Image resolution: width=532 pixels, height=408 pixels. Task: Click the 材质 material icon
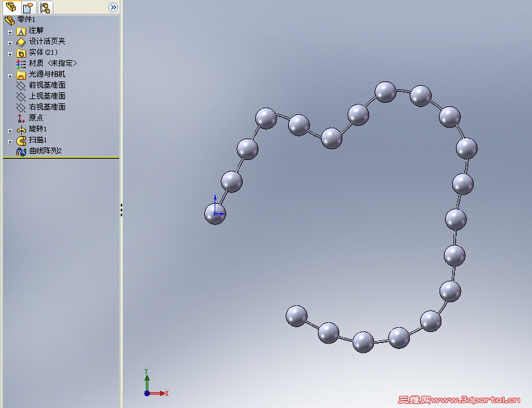(x=21, y=64)
